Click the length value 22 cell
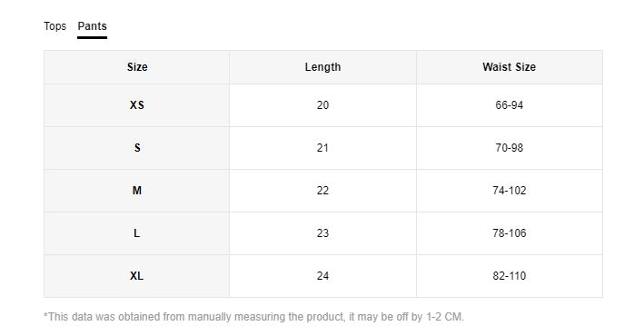Screen dimensions: 644x336 click(322, 191)
